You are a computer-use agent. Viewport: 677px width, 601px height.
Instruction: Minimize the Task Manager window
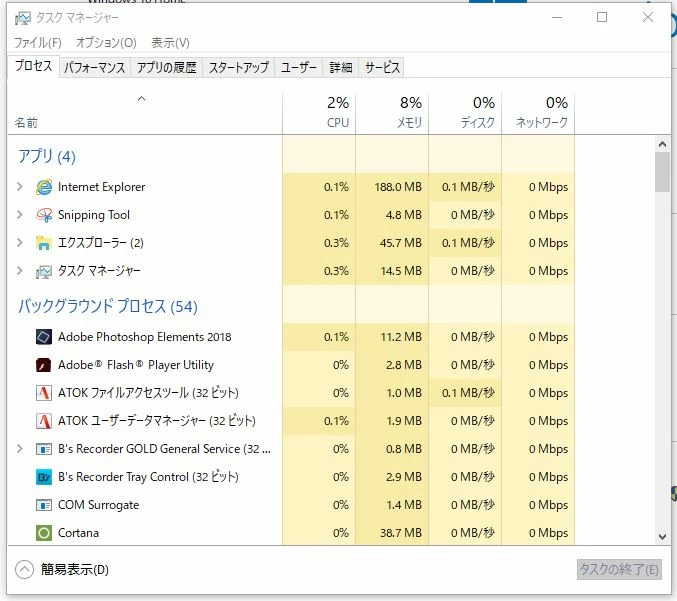tap(557, 18)
